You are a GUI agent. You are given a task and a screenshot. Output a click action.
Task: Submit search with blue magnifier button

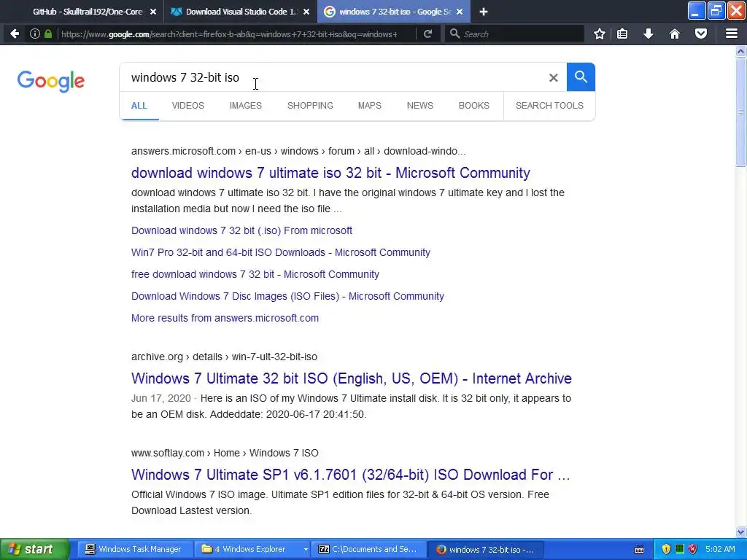pyautogui.click(x=581, y=77)
